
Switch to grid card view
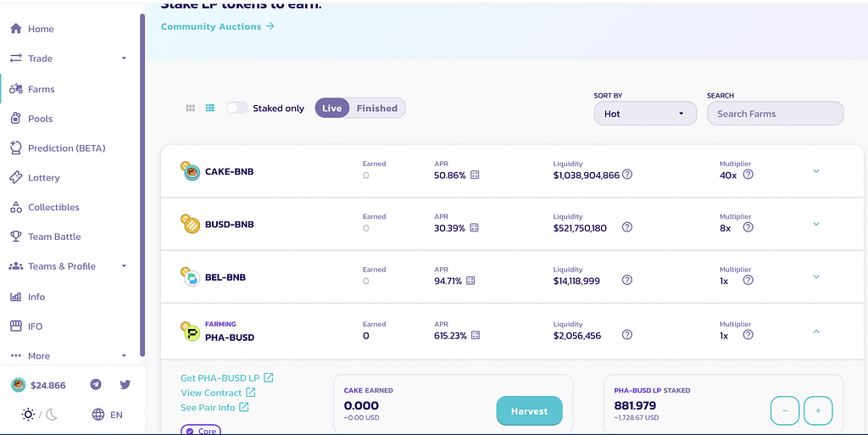coord(191,109)
